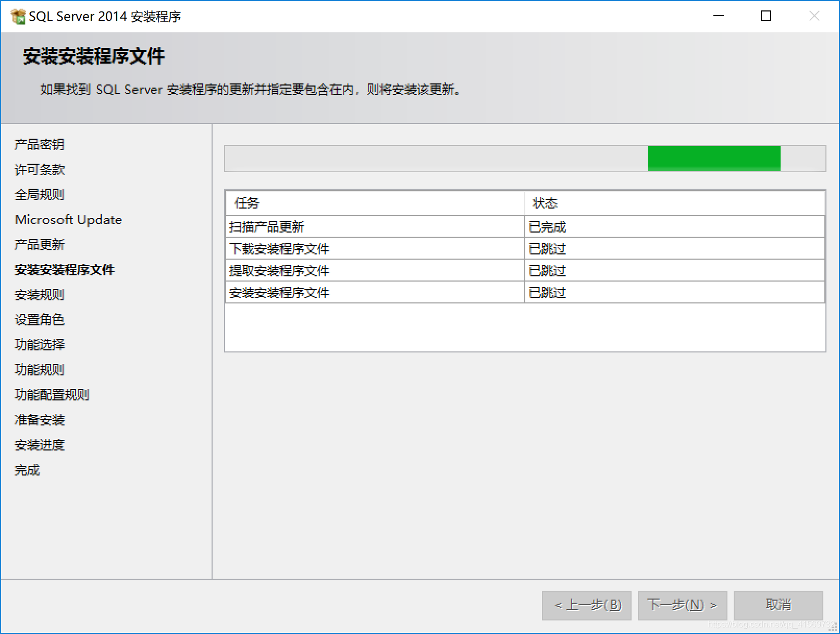Click the 已完成 status cell
Screen dimensions: 840x634
click(675, 227)
